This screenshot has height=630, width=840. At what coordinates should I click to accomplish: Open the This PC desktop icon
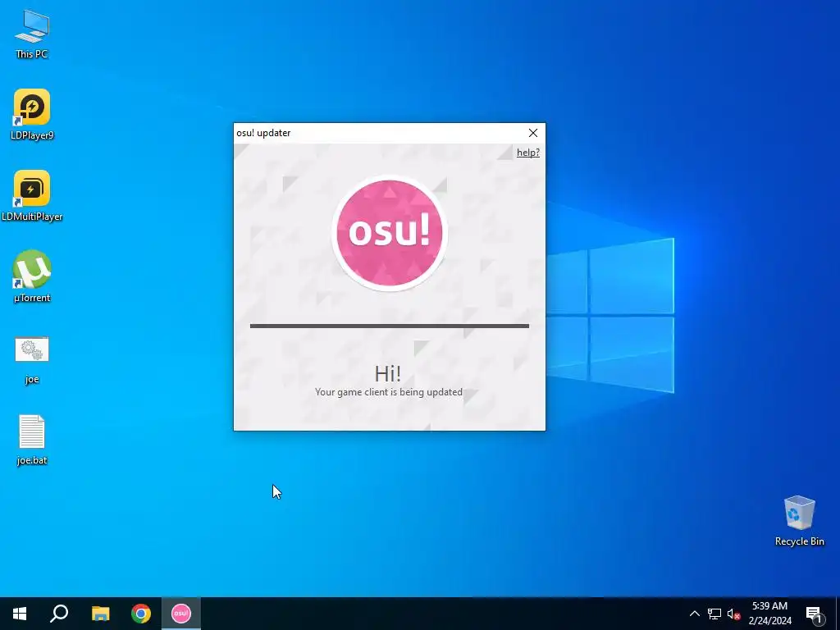[32, 34]
